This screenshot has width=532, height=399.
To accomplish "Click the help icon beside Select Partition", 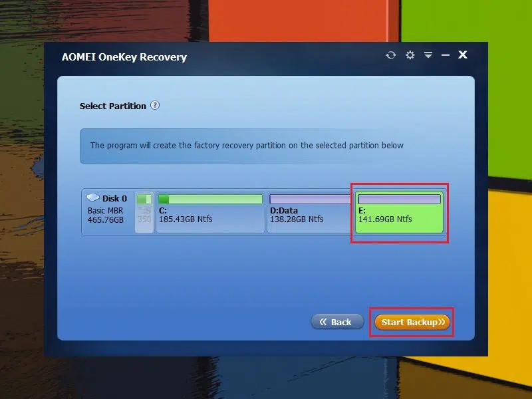I will tap(155, 105).
